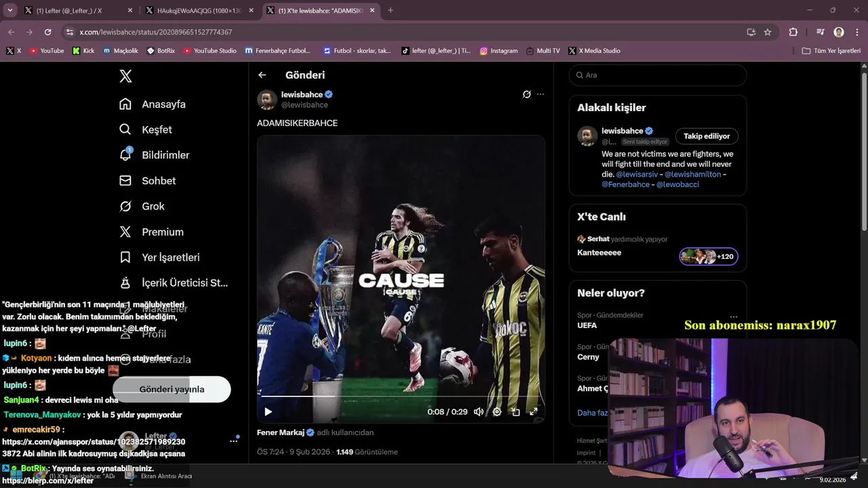Open the X Media Studio bookmark
Viewport: 868px width, 488px height.
595,51
